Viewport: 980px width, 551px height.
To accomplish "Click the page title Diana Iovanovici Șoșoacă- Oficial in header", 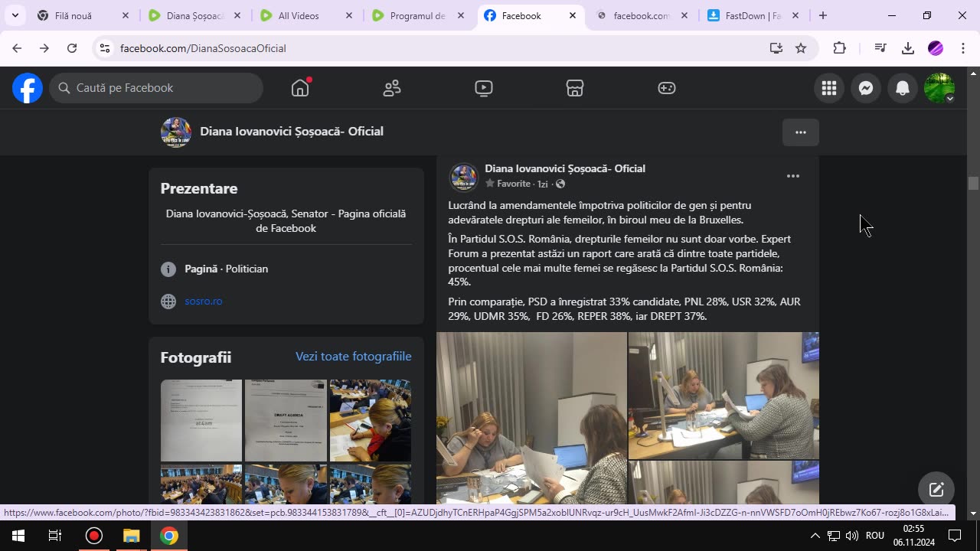I will click(292, 132).
